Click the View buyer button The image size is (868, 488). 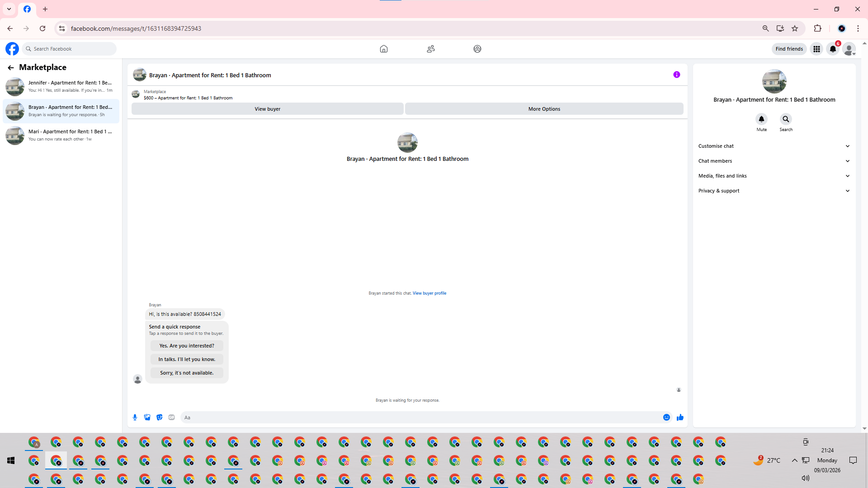pos(267,109)
